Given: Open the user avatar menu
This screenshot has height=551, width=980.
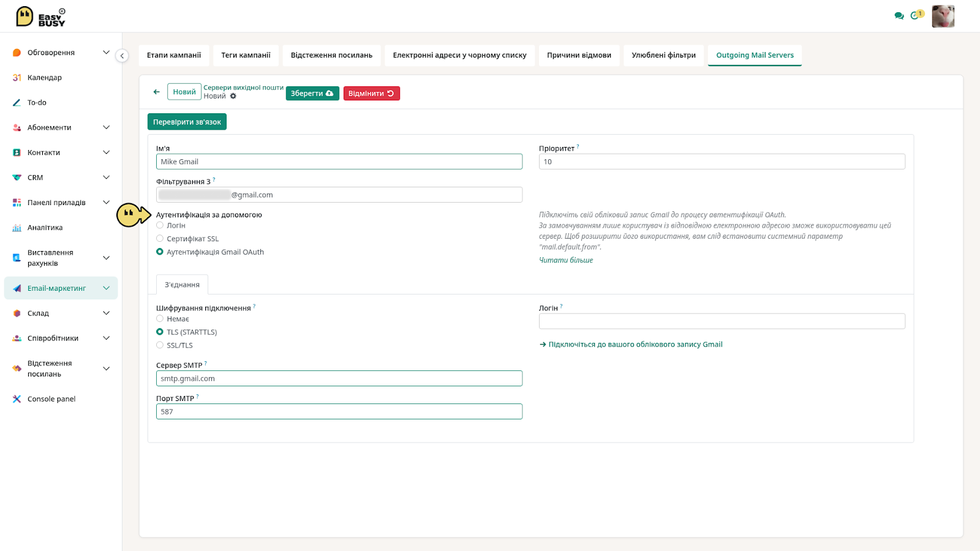Looking at the screenshot, I should [x=943, y=17].
